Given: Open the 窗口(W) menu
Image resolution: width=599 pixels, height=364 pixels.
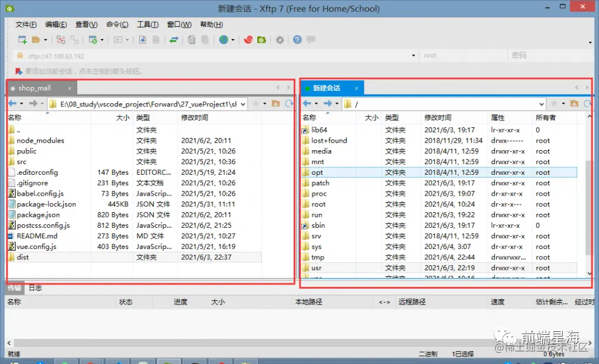Looking at the screenshot, I should (179, 25).
